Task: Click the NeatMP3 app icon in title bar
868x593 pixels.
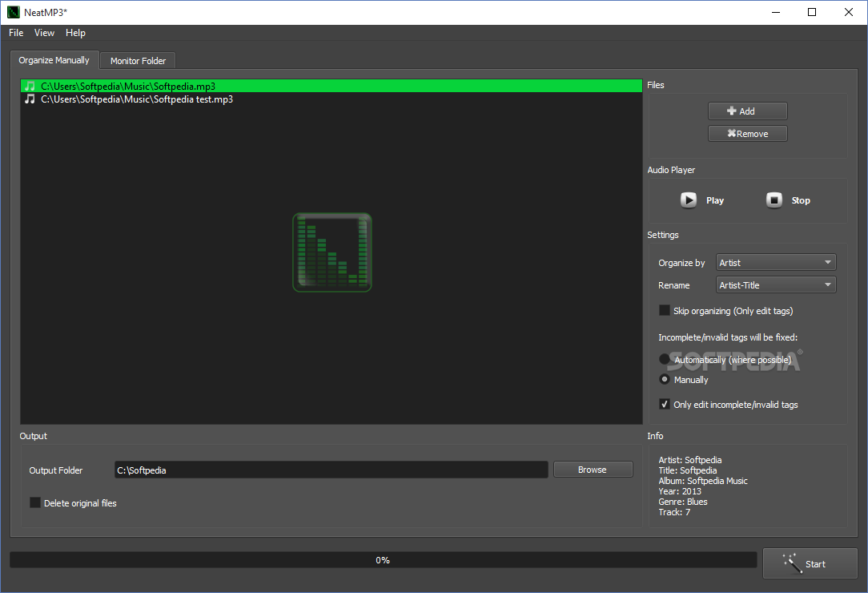Action: click(14, 12)
